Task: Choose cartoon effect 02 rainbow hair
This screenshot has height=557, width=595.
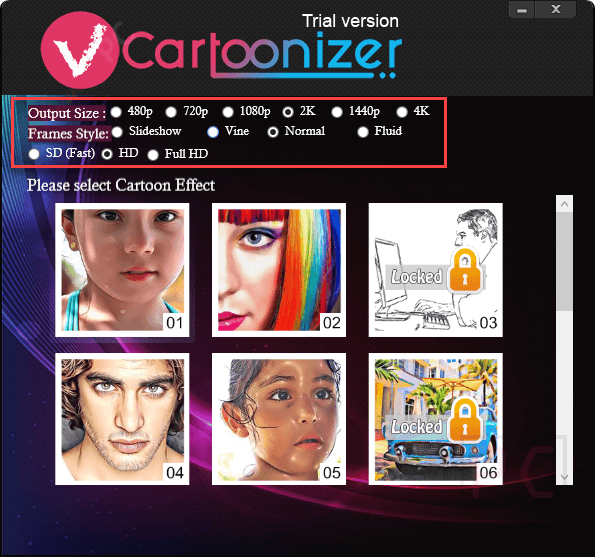Action: [x=279, y=270]
